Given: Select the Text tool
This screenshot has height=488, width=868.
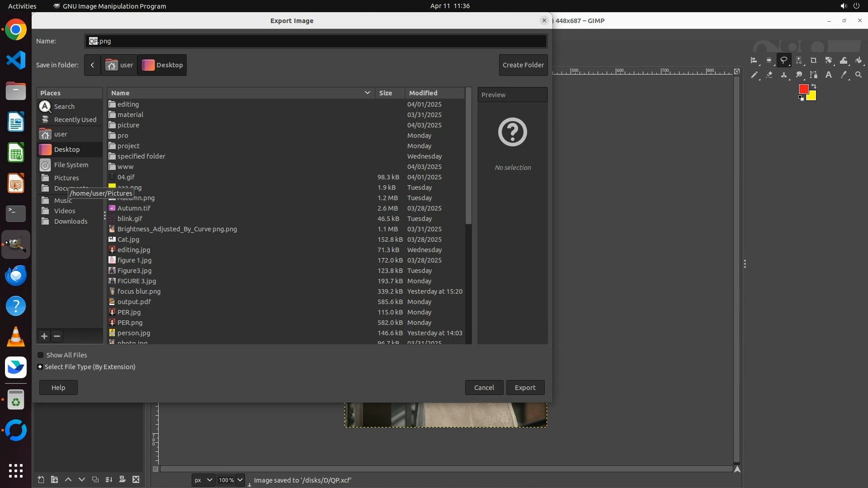Looking at the screenshot, I should (x=829, y=75).
